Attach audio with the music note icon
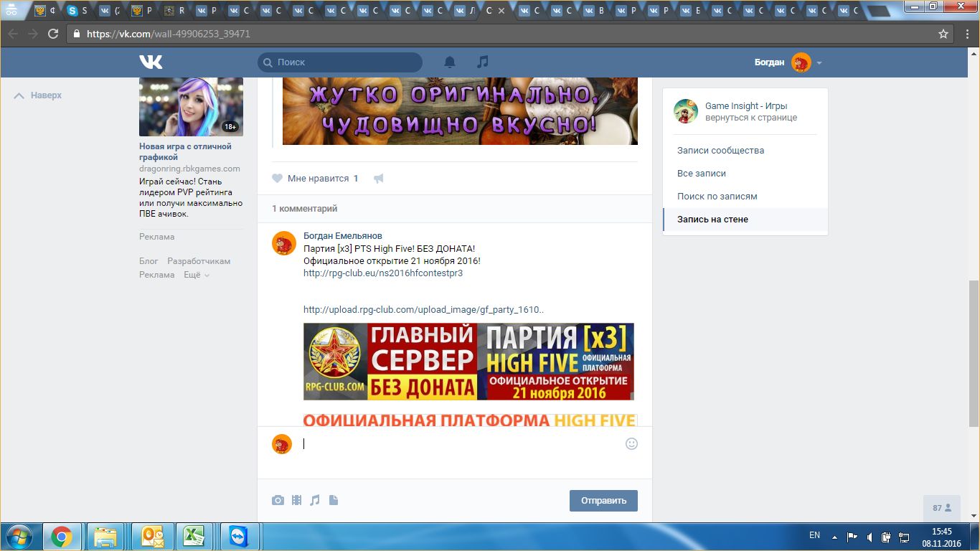 click(x=315, y=500)
